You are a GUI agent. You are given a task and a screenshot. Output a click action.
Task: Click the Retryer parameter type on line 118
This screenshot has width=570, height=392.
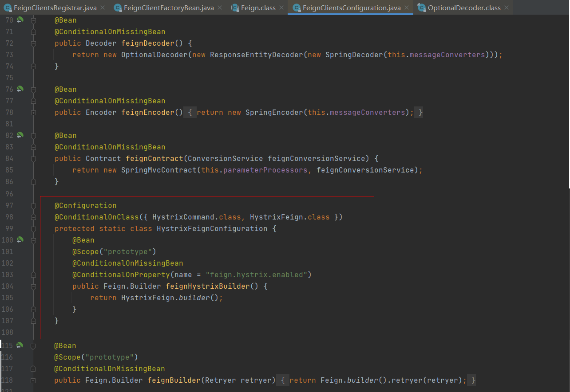click(221, 380)
